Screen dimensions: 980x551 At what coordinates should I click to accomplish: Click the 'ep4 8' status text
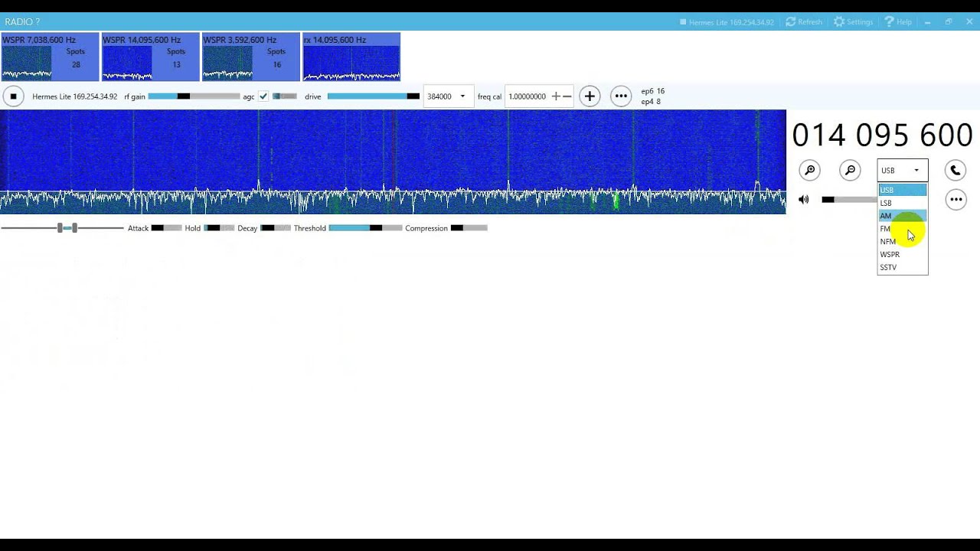[651, 102]
